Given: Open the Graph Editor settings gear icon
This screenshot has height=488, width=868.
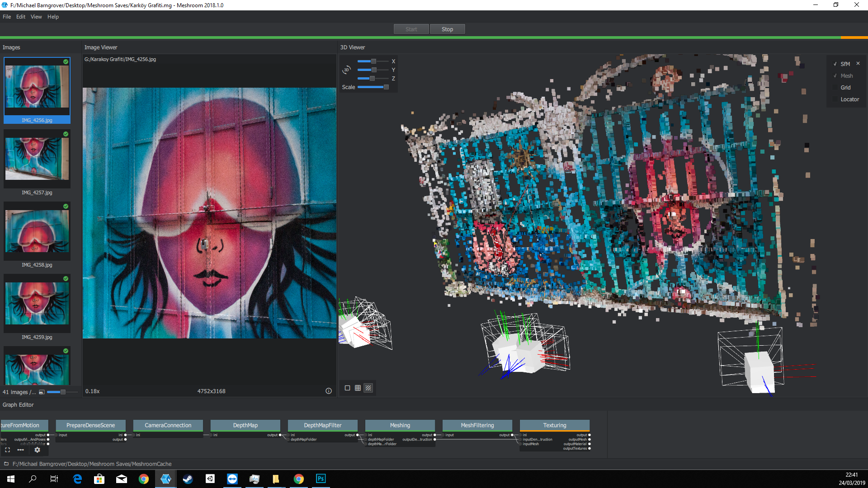Looking at the screenshot, I should pos(37,450).
